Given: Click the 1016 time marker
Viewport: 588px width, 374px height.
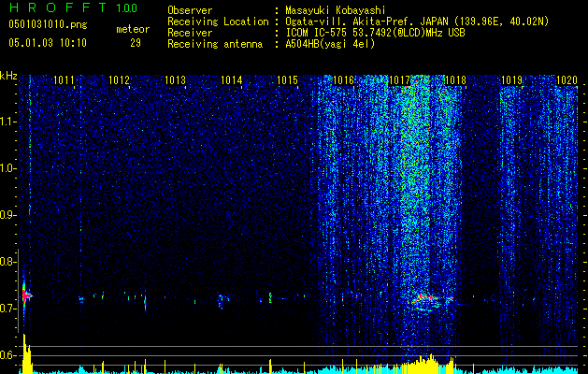Looking at the screenshot, I should point(343,79).
